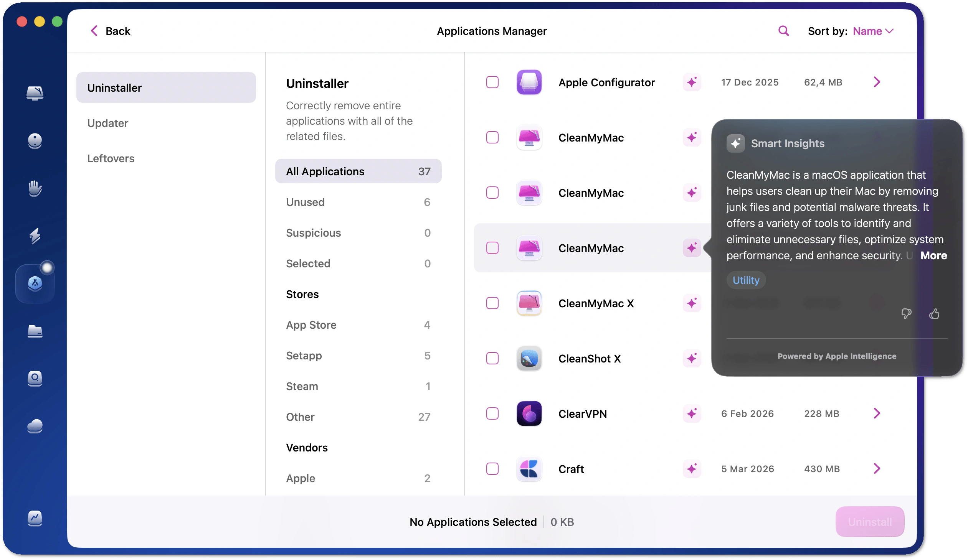Open My Clutter folder sidebar icon
The image size is (968, 560).
(35, 331)
